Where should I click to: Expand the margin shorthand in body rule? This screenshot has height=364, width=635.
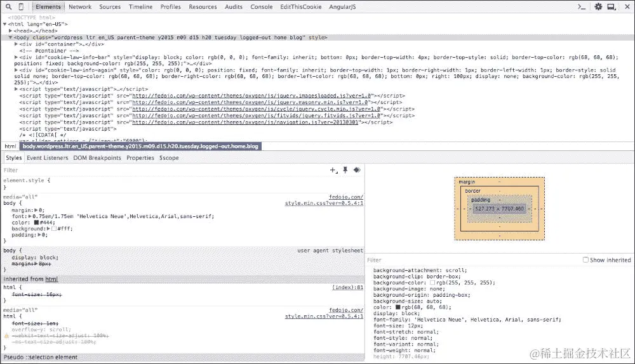pos(36,211)
